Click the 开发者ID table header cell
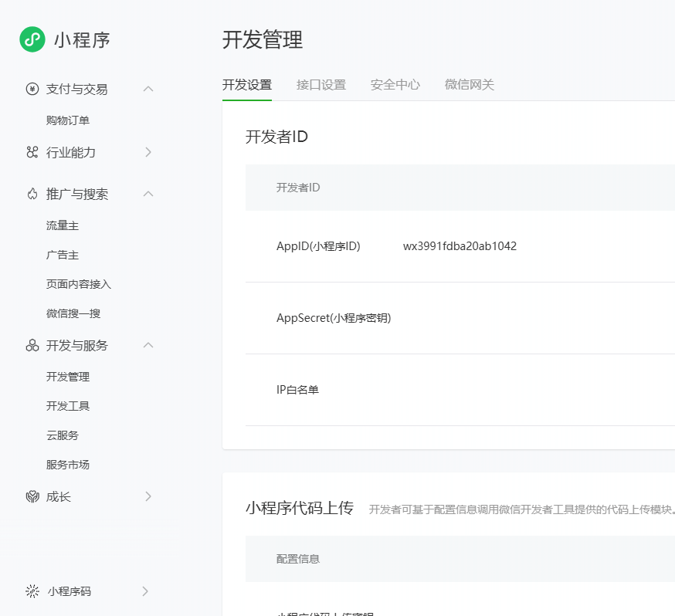The image size is (675, 616). [298, 188]
